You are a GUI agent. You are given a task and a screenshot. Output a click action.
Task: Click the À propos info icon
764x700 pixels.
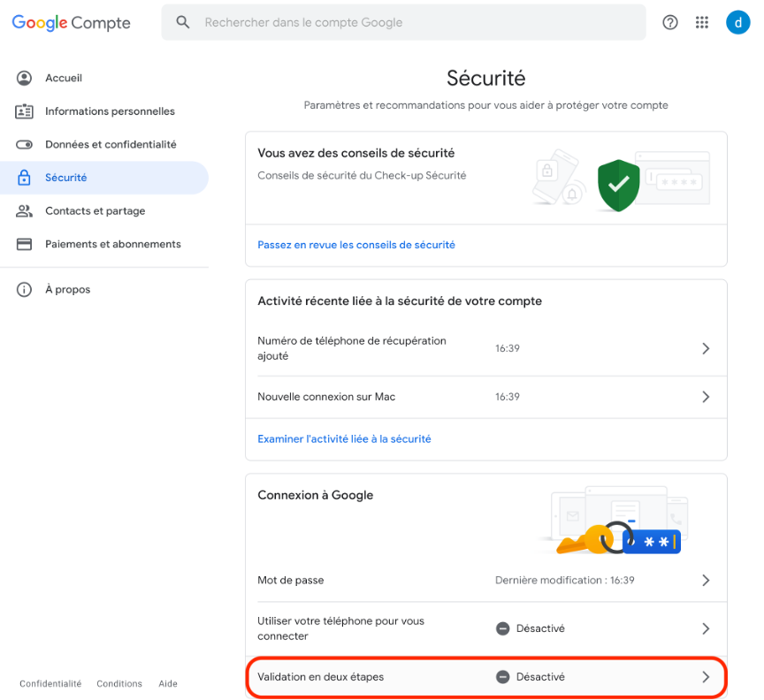(24, 289)
